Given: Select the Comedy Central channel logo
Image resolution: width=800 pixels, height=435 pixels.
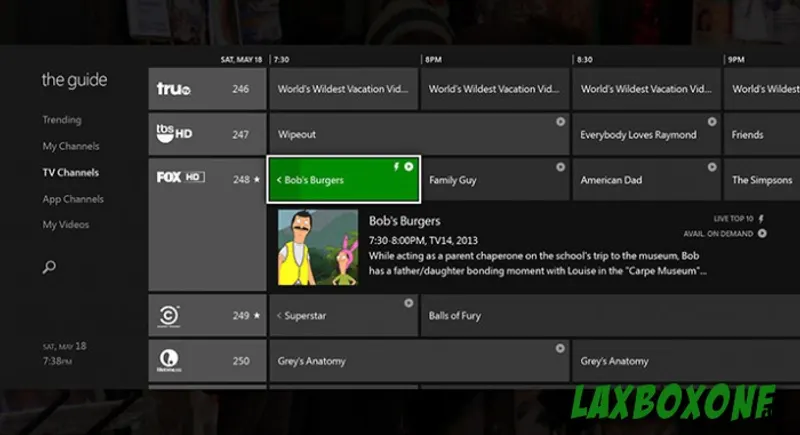Looking at the screenshot, I should 169,316.
